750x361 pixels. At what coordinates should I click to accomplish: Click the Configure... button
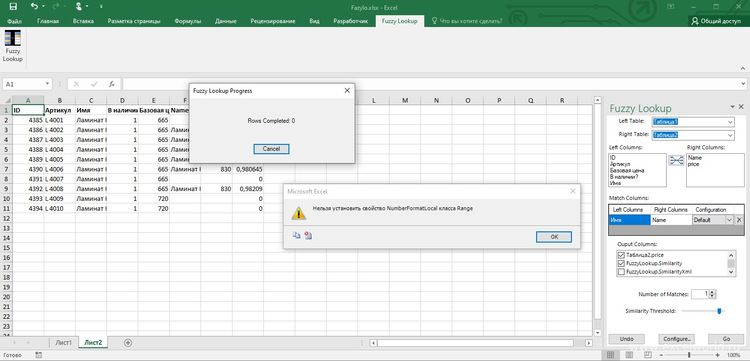coord(677,339)
